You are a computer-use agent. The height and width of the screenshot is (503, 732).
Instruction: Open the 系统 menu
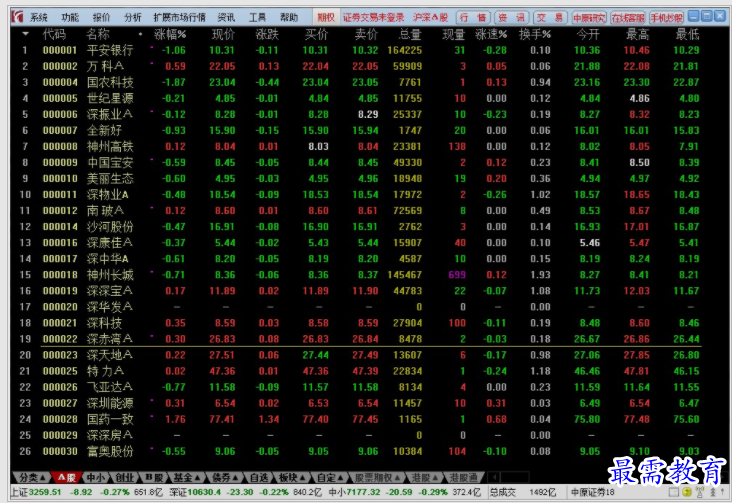click(38, 18)
